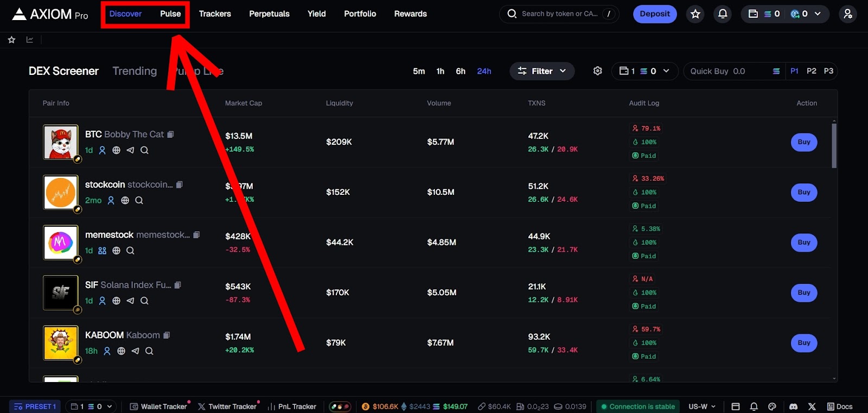Open the Discover tab
This screenshot has width=868, height=413.
125,14
